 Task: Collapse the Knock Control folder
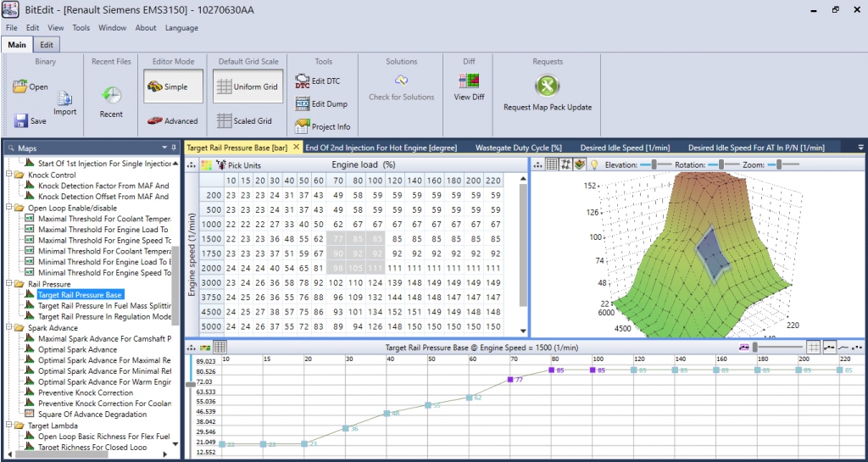[8, 175]
